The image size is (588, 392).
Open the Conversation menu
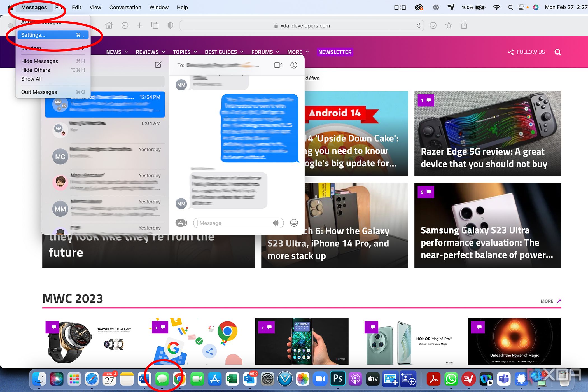(125, 7)
